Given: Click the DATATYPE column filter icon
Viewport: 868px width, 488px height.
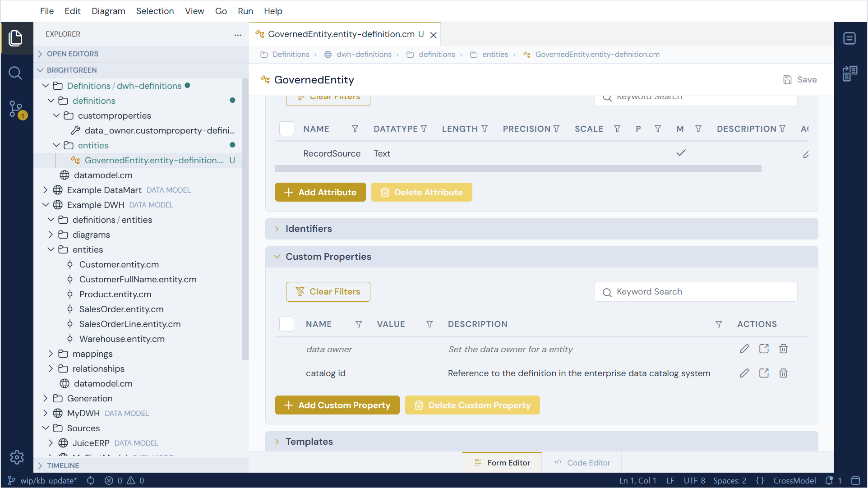Looking at the screenshot, I should [424, 129].
